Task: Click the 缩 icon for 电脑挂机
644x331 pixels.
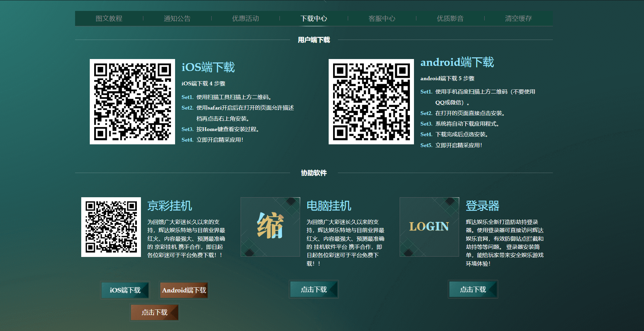Action: coord(270,227)
